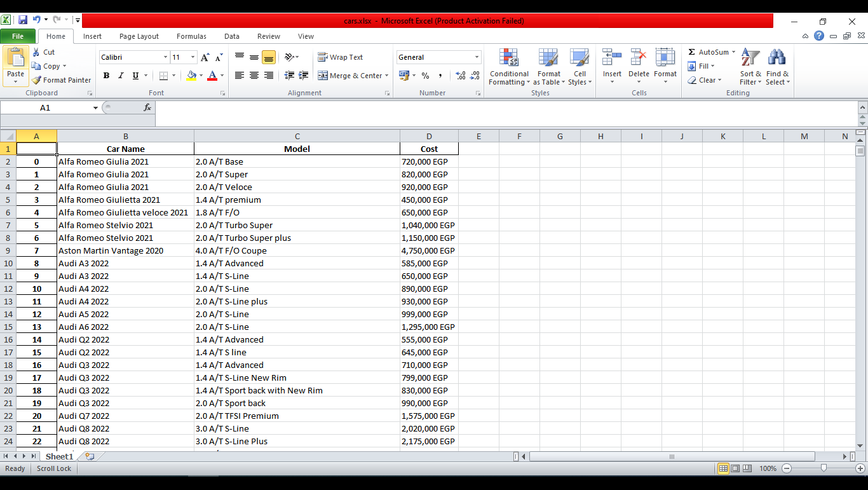Click the Insert Function fx button
The image size is (868, 490).
click(x=147, y=107)
